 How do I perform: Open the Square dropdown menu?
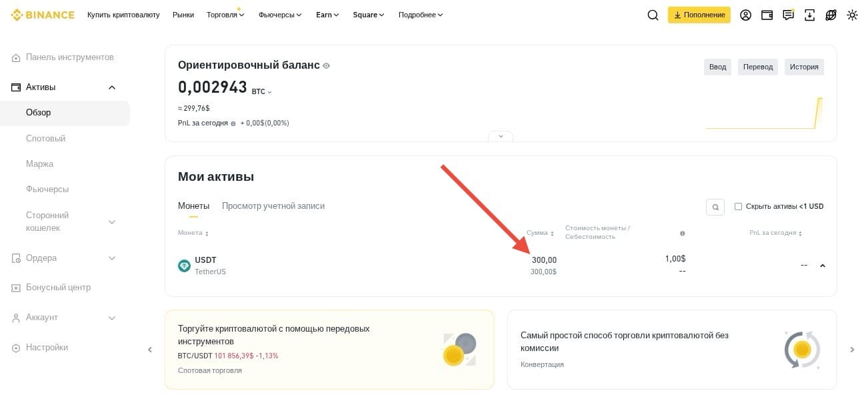(369, 15)
